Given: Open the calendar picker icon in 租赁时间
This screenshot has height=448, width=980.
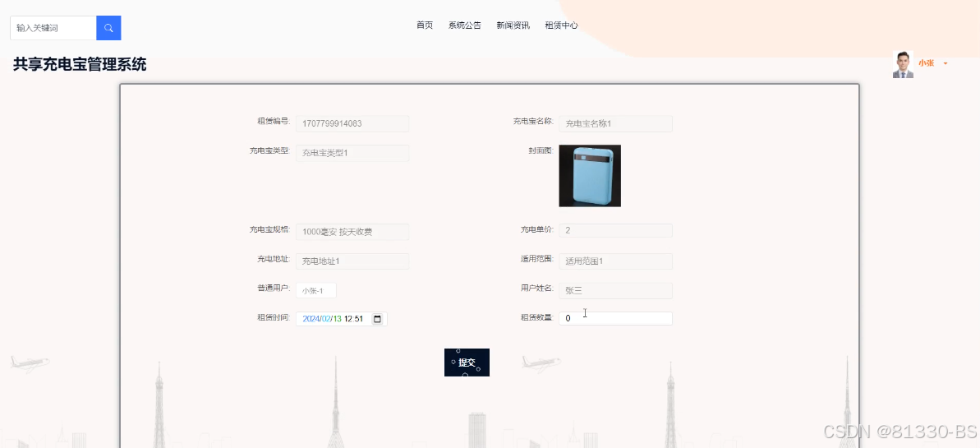Looking at the screenshot, I should [x=378, y=319].
